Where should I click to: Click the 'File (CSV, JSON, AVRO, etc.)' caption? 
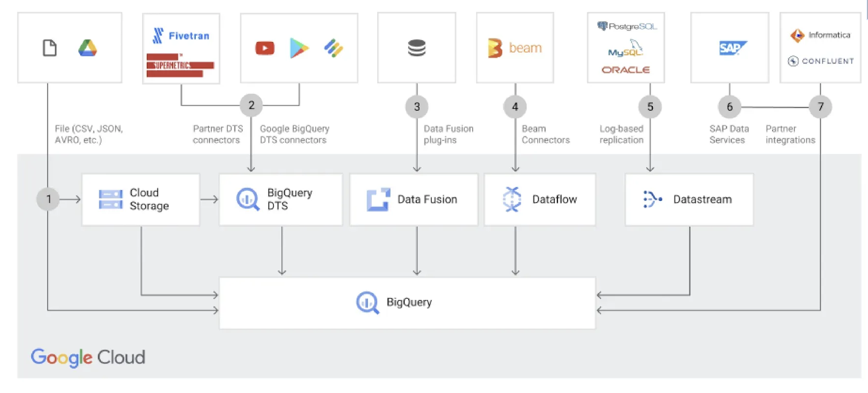click(x=89, y=134)
